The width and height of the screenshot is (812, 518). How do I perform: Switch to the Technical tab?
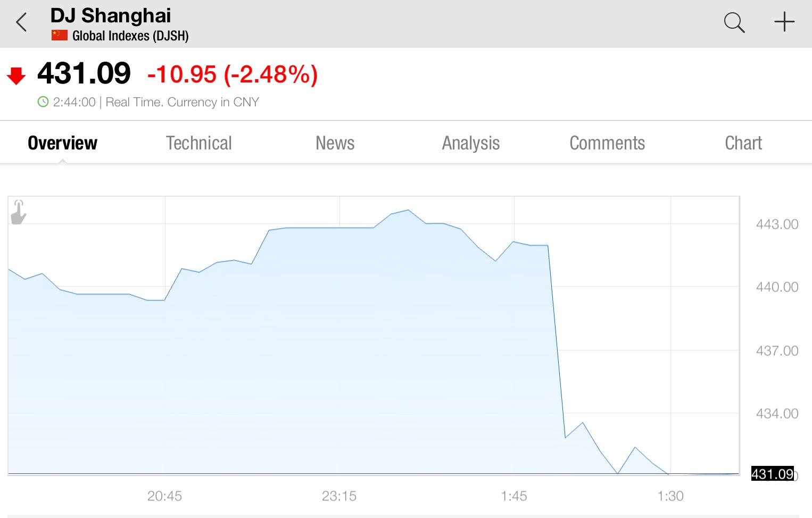199,143
